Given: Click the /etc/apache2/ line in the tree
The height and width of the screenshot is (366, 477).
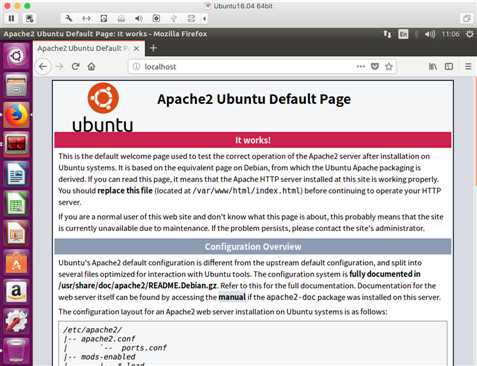Looking at the screenshot, I should [92, 330].
